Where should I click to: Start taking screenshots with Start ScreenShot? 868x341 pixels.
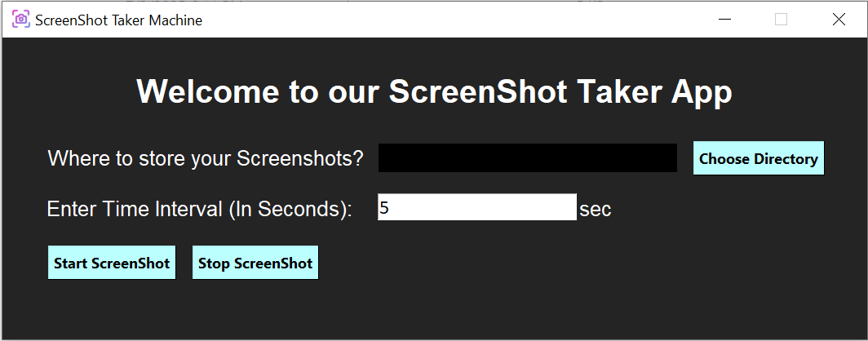112,263
